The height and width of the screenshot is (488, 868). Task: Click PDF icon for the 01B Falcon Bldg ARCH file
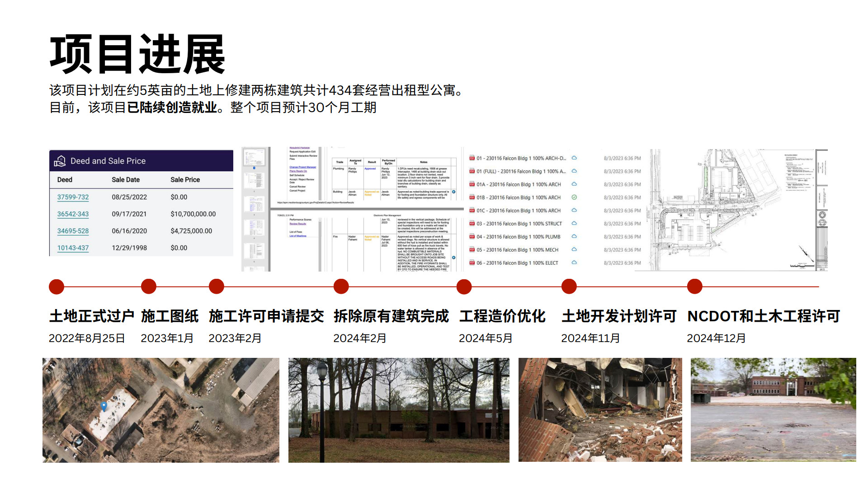click(472, 197)
